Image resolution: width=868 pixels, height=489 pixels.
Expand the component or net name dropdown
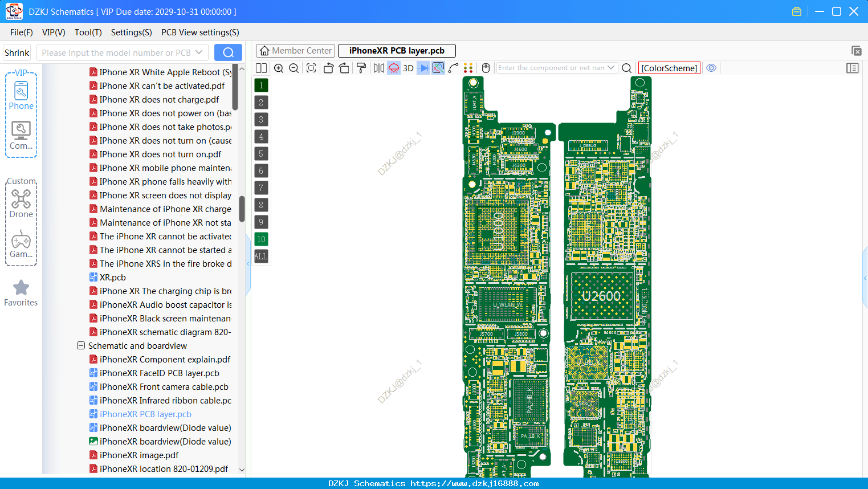[611, 68]
